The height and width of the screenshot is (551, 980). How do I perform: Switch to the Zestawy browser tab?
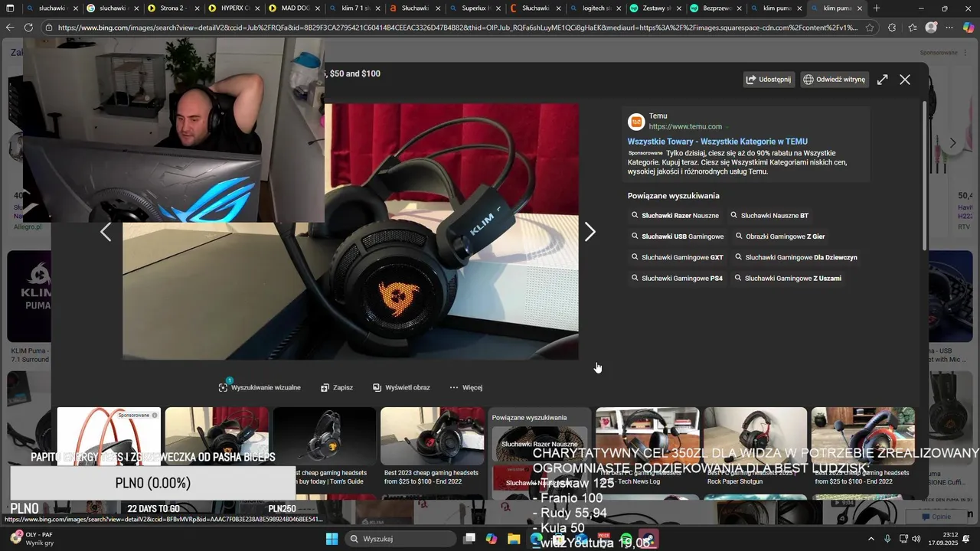click(655, 8)
